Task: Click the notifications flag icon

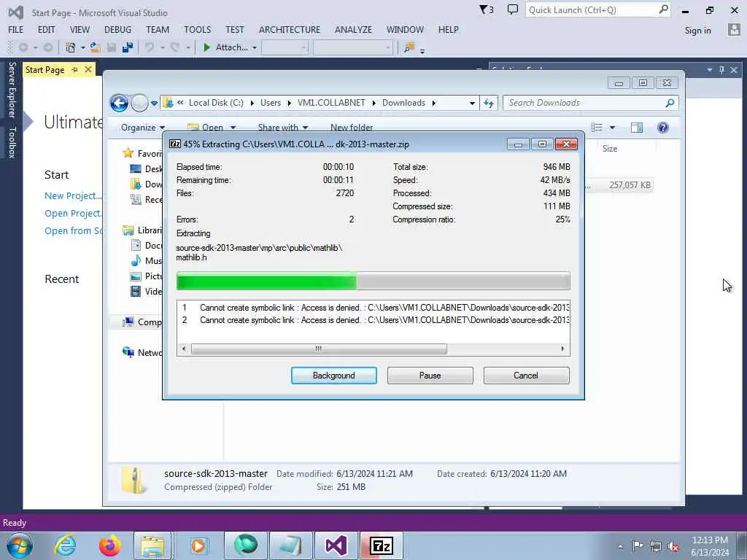Action: pos(486,9)
